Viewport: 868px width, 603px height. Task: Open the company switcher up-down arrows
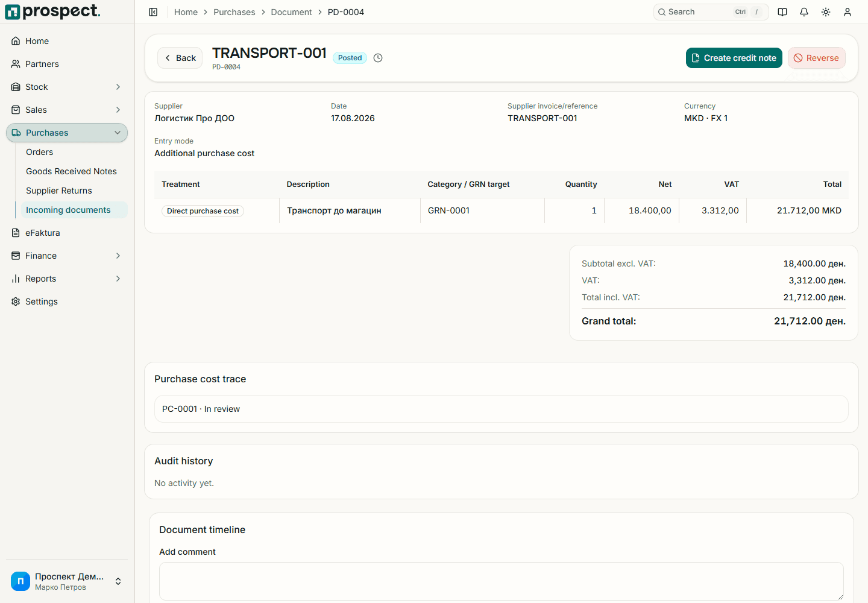(x=118, y=581)
